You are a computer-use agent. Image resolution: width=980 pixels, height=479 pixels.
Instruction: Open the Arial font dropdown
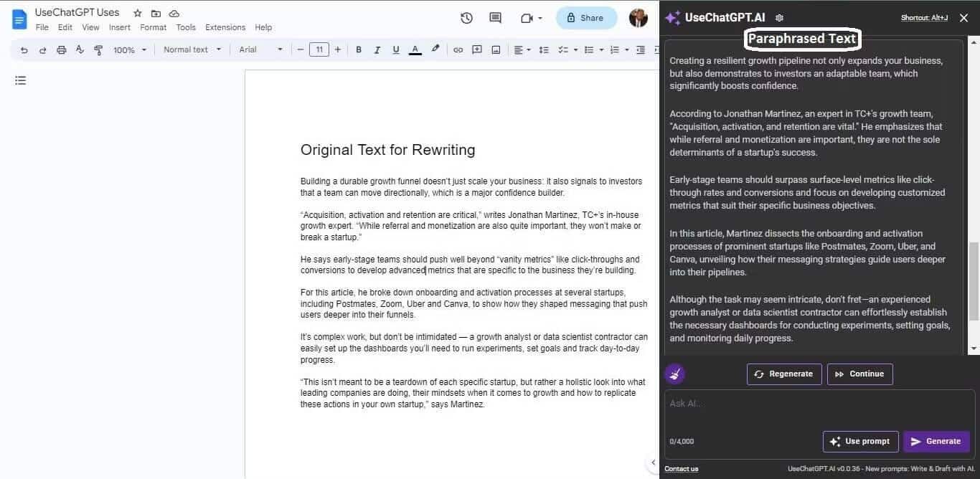tap(261, 49)
